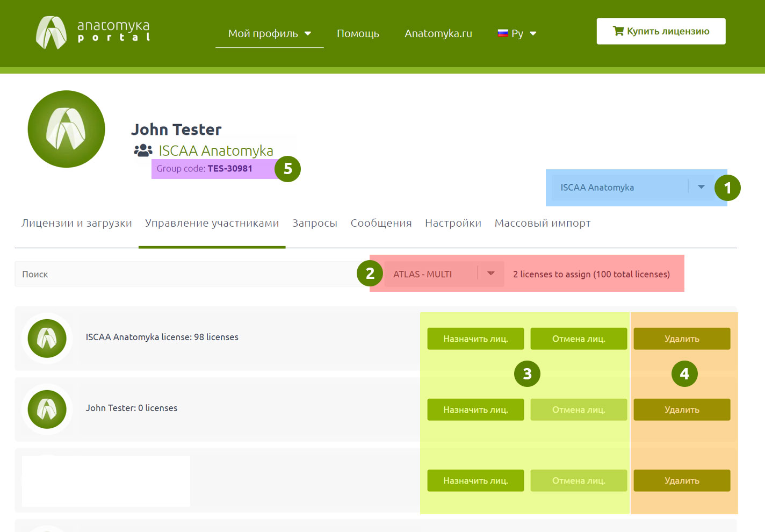The width and height of the screenshot is (765, 532).
Task: Click the group selector dropdown arrow
Action: tap(701, 187)
